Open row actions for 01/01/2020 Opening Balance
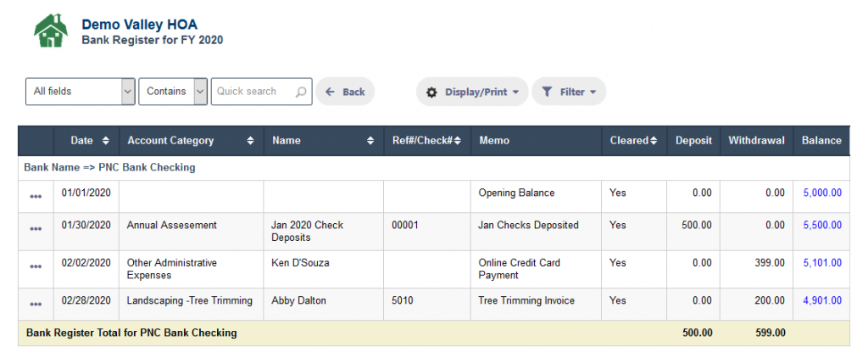This screenshot has width=868, height=364. (36, 197)
